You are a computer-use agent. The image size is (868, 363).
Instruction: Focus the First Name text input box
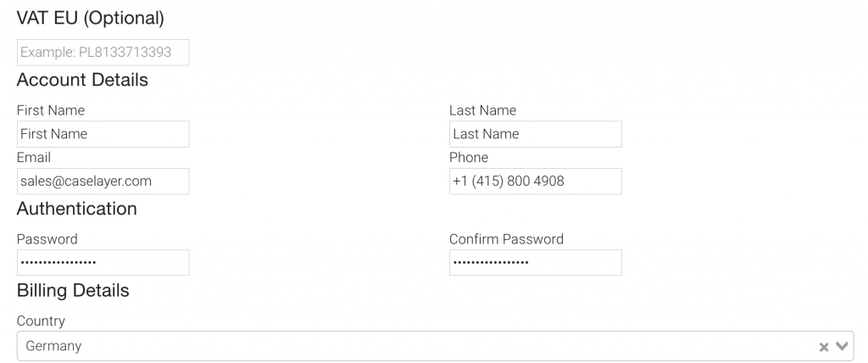[x=103, y=134]
